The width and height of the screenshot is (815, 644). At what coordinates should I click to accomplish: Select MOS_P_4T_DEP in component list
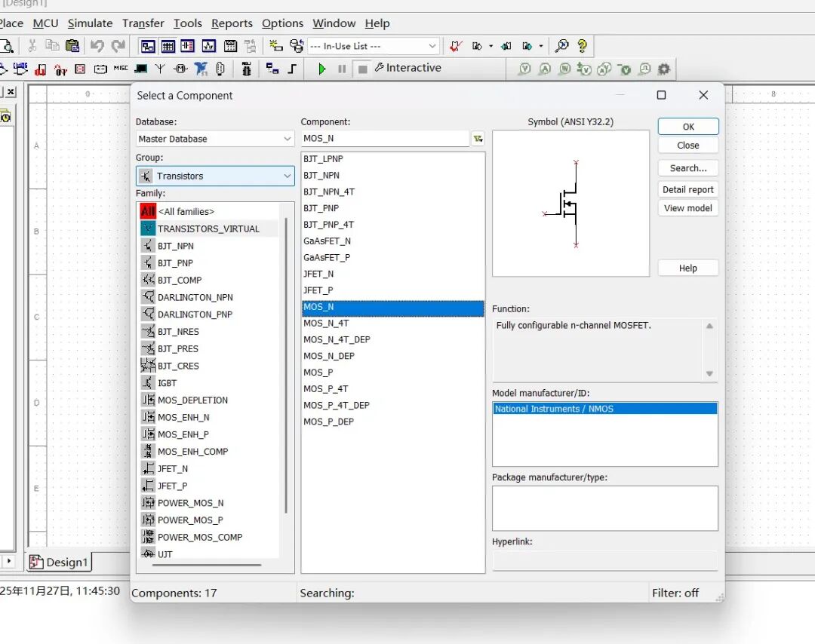[x=393, y=405]
